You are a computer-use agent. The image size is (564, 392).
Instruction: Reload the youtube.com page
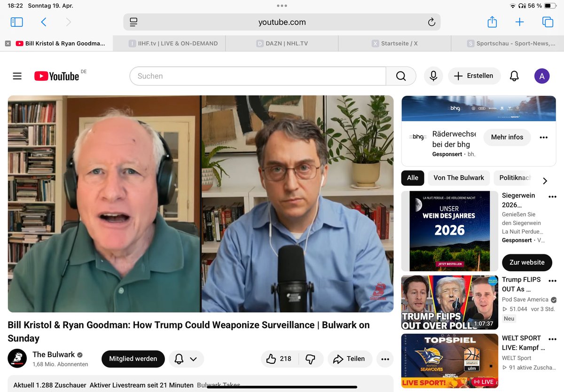(x=431, y=22)
